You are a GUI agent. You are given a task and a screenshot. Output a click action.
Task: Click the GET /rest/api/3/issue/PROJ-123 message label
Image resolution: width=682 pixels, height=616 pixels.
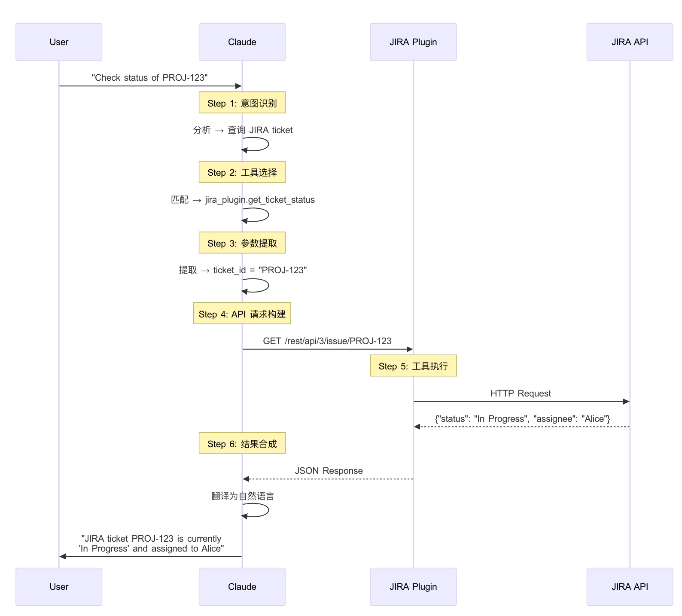click(x=327, y=341)
